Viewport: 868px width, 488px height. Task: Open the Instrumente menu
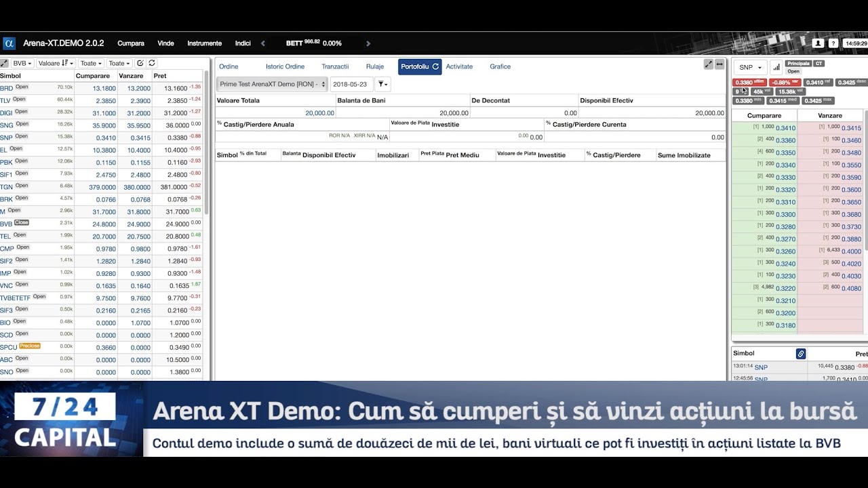204,43
